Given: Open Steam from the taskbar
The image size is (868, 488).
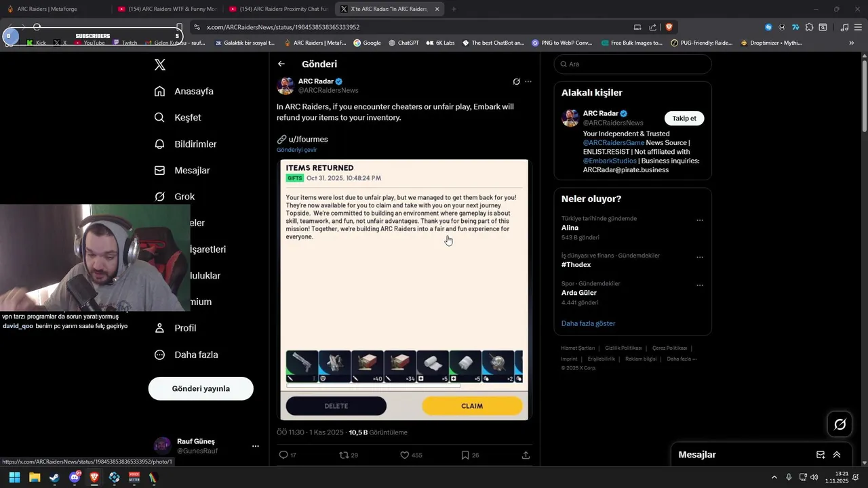Looking at the screenshot, I should click(x=54, y=477).
